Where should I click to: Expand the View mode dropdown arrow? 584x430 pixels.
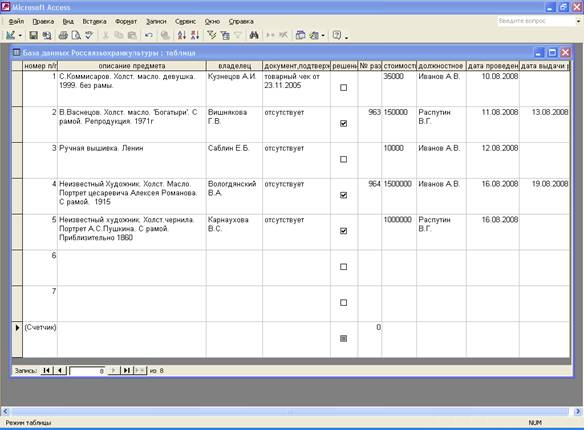click(20, 36)
